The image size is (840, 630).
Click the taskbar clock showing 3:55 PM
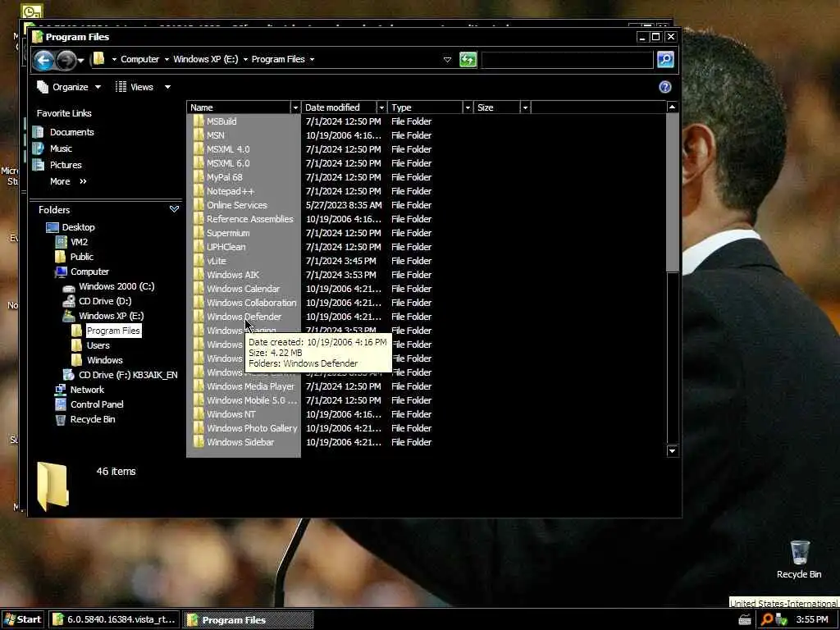(812, 620)
